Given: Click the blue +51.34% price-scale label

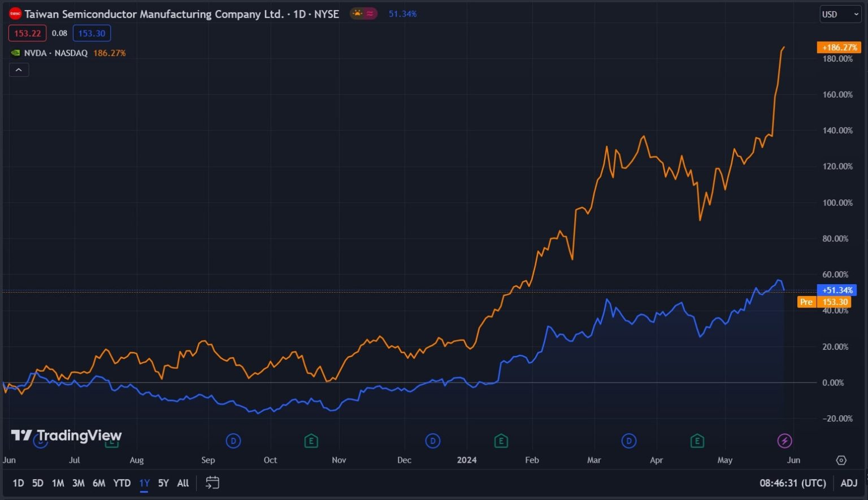Looking at the screenshot, I should [x=837, y=290].
